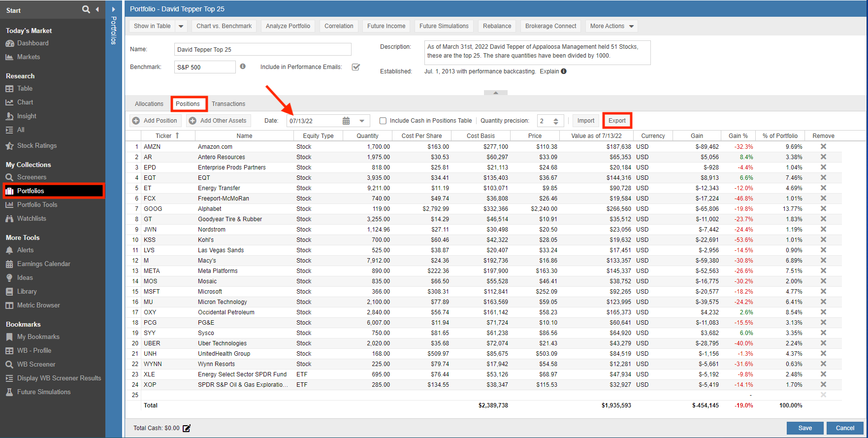Screen dimensions: 868x438
Task: Open the date picker calendar icon
Action: [346, 121]
